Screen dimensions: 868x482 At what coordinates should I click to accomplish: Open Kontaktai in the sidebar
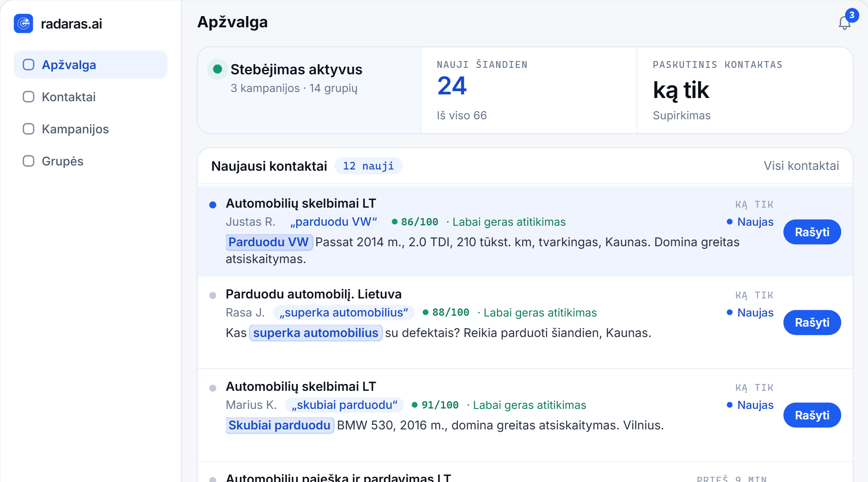pyautogui.click(x=90, y=97)
